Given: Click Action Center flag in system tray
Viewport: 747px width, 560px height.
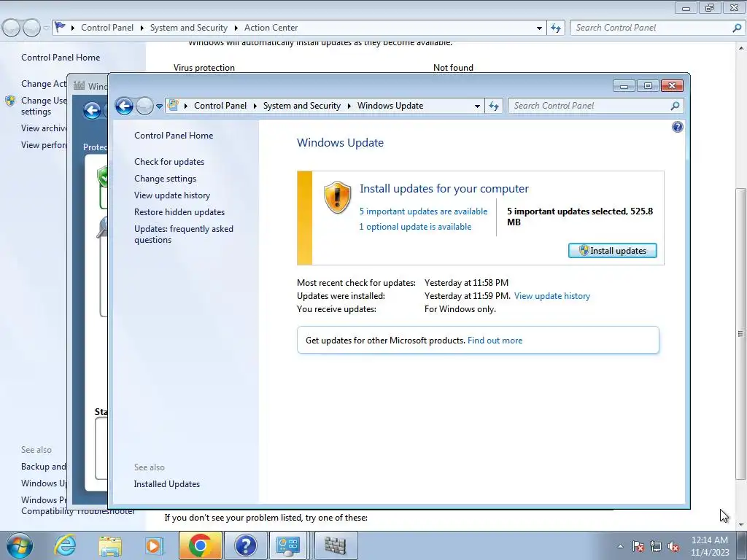Looking at the screenshot, I should [x=638, y=547].
